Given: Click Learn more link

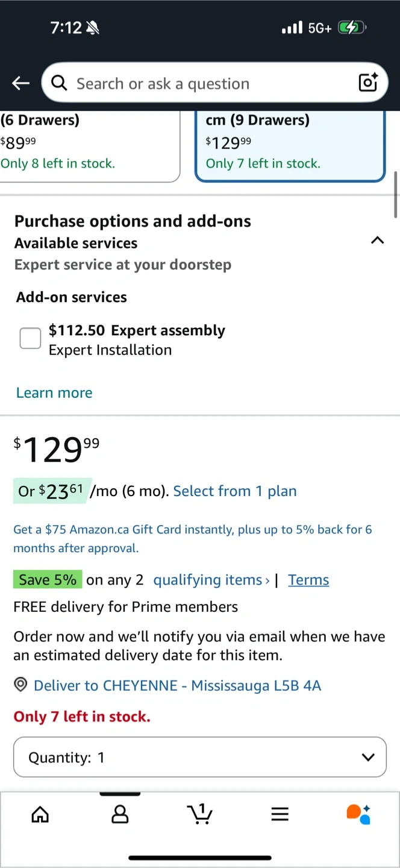Looking at the screenshot, I should click(54, 393).
